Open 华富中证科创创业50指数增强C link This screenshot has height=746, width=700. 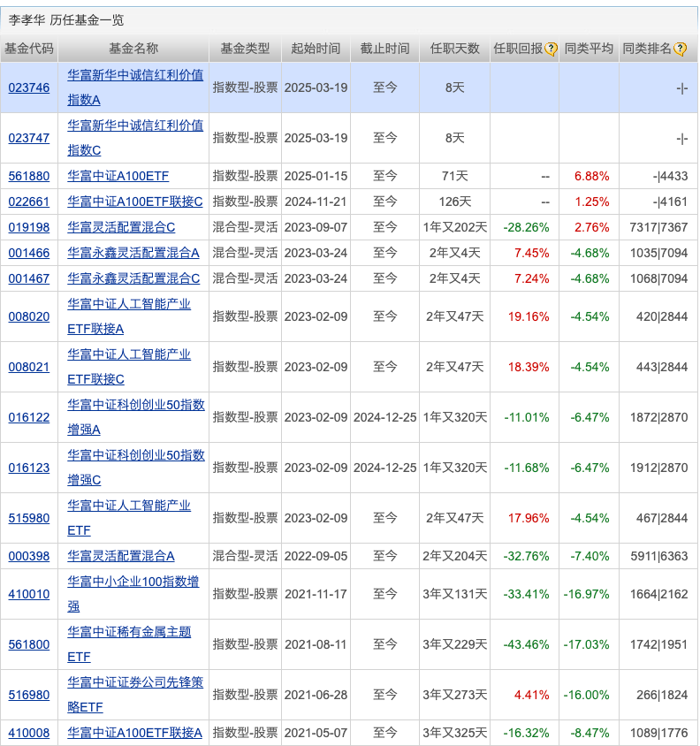136,468
